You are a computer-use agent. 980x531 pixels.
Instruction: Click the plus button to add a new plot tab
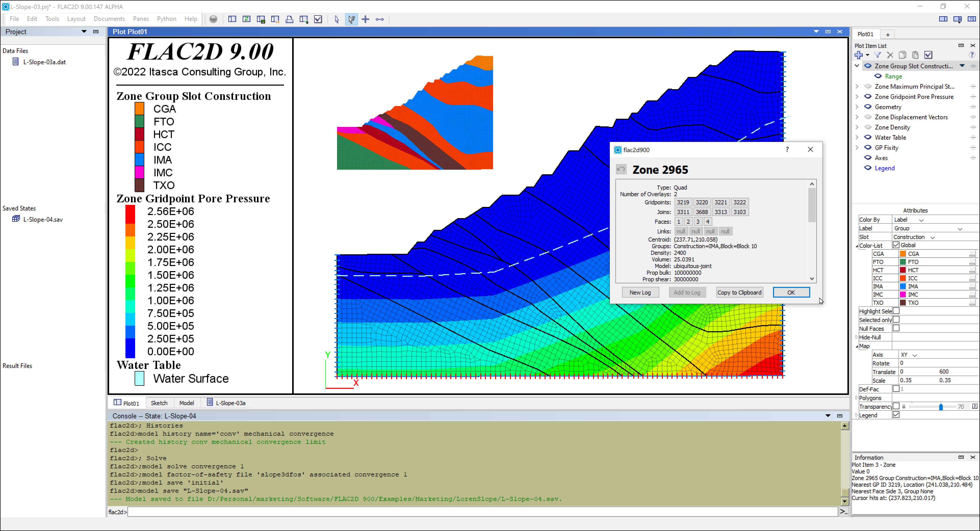pyautogui.click(x=888, y=35)
